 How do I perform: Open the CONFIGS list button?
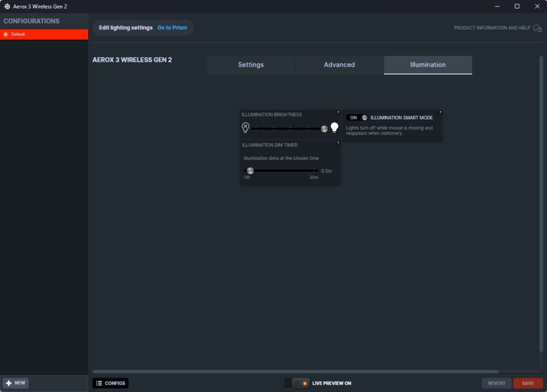click(x=111, y=383)
